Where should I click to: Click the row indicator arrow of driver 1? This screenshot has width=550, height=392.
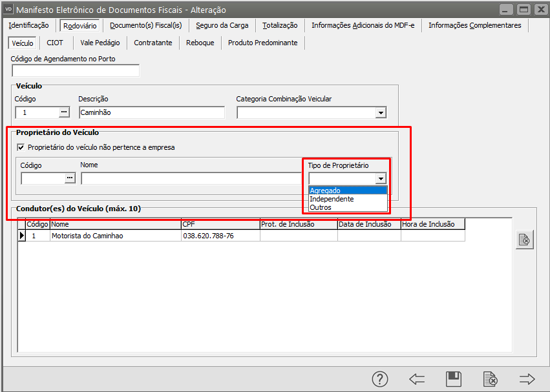(x=22, y=236)
